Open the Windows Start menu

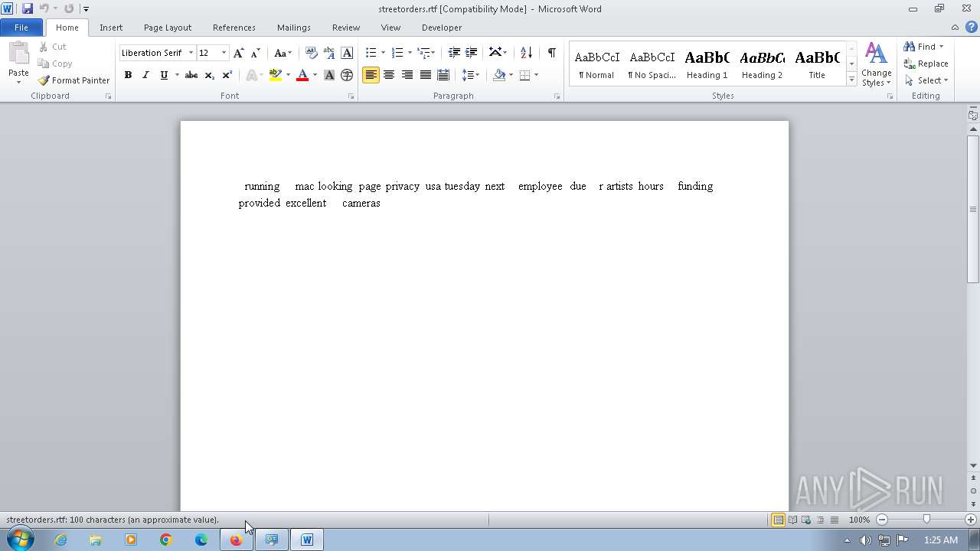[19, 539]
